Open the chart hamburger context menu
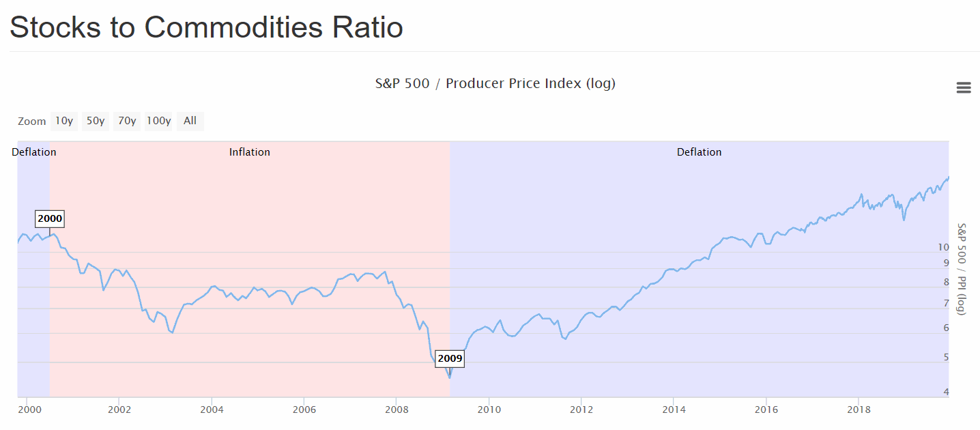The width and height of the screenshot is (980, 430). point(963,87)
